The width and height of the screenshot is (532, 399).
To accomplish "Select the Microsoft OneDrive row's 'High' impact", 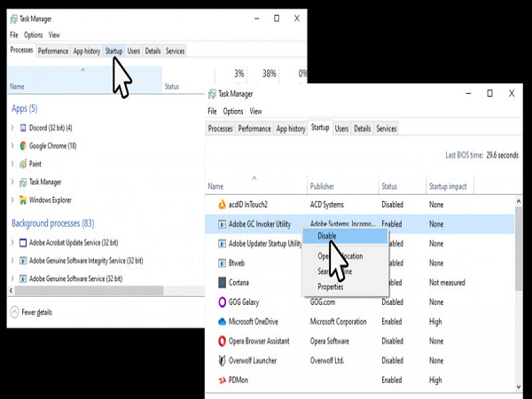I will coord(435,322).
